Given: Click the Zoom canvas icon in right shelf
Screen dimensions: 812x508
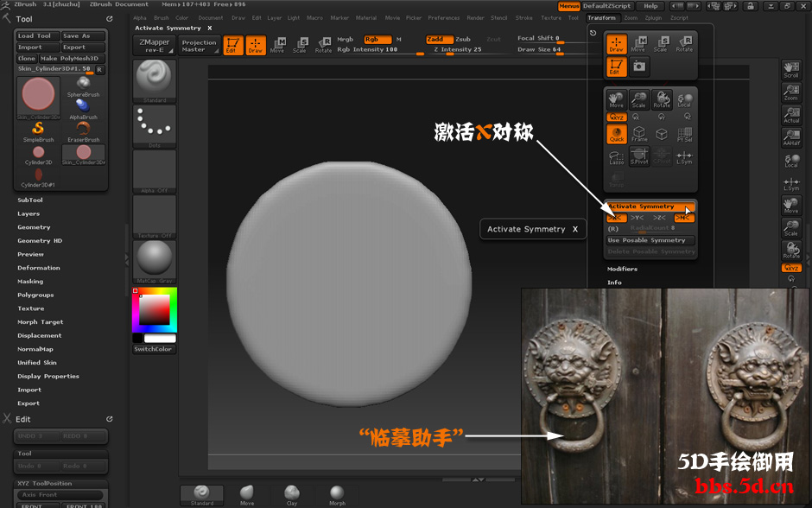Looking at the screenshot, I should [790, 92].
